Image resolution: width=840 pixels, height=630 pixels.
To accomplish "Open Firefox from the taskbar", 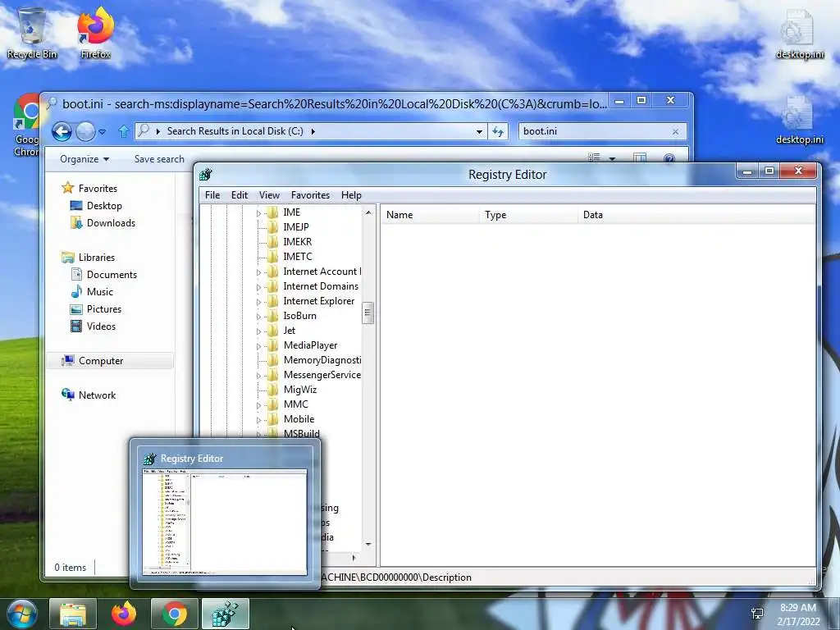I will tap(124, 614).
